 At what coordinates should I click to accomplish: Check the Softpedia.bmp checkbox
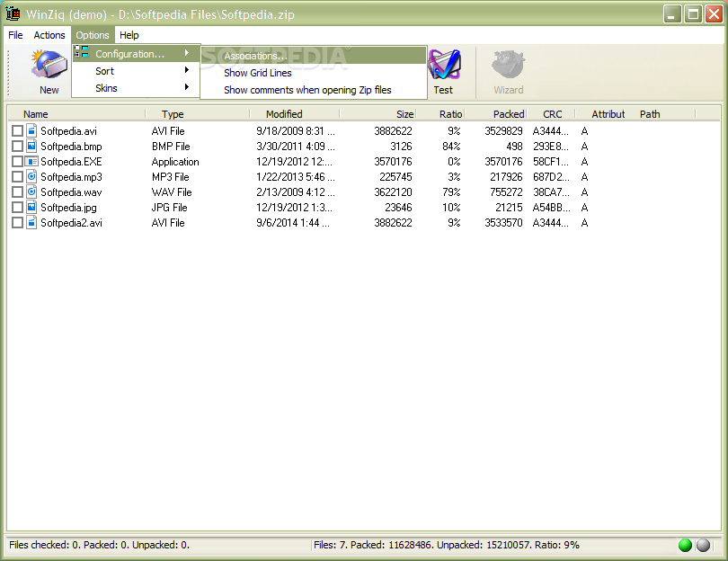tap(17, 147)
